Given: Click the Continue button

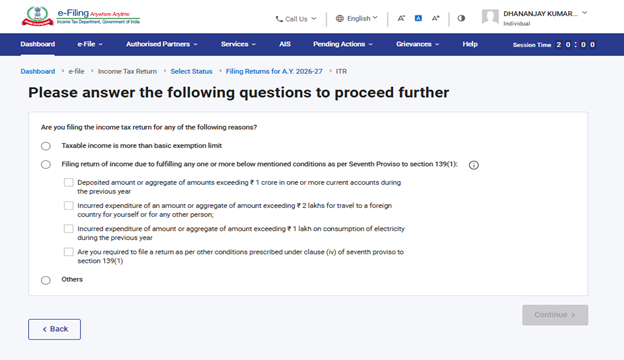Looking at the screenshot, I should pyautogui.click(x=555, y=315).
